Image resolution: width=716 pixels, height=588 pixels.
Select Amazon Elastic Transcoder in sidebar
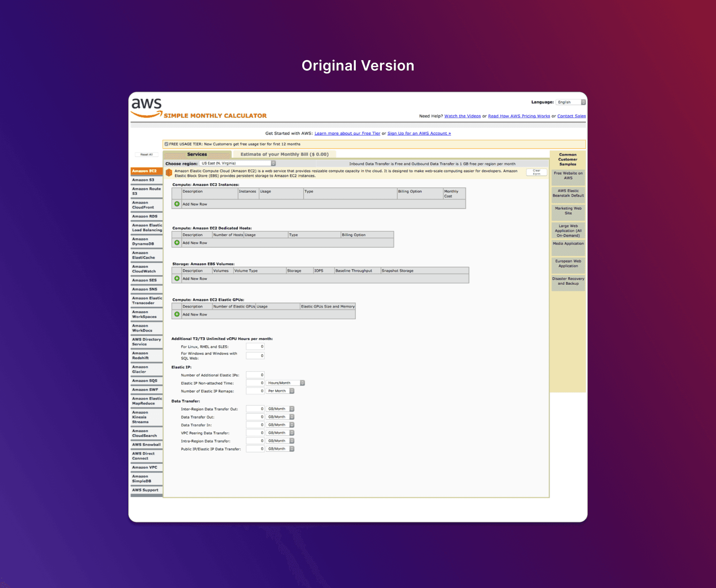pos(147,301)
